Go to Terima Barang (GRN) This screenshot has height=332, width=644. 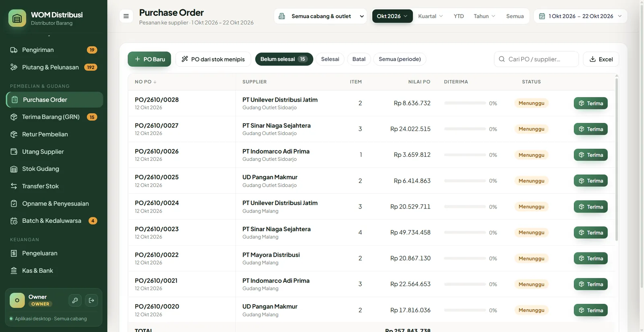coord(54,117)
